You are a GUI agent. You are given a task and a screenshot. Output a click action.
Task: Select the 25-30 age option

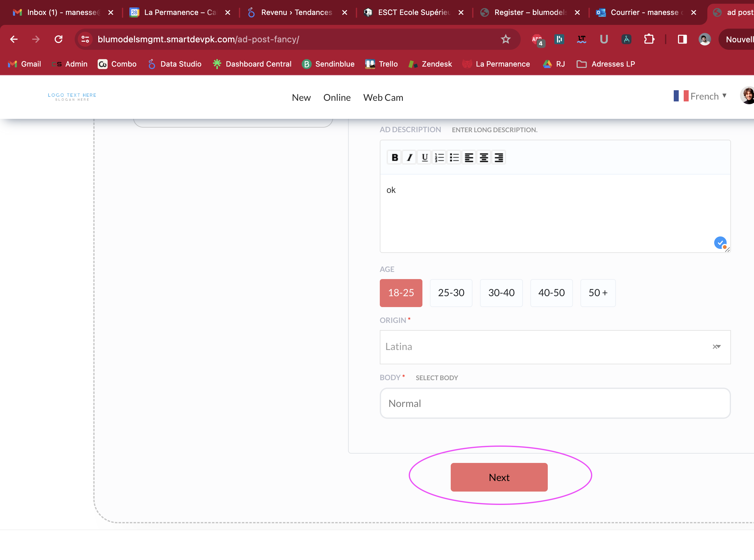click(451, 292)
